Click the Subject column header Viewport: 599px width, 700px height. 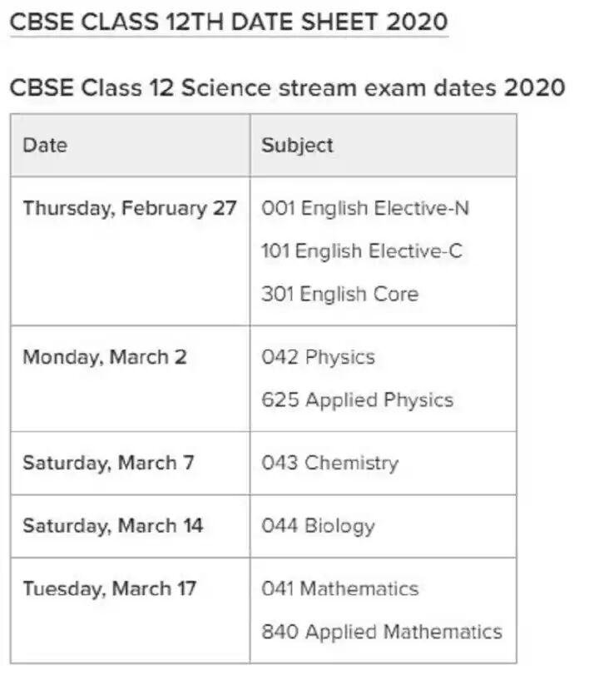pos(297,145)
